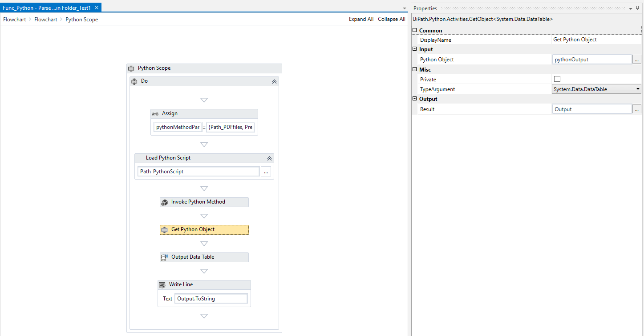
Task: Select the Python Scope activity icon
Action: [131, 68]
